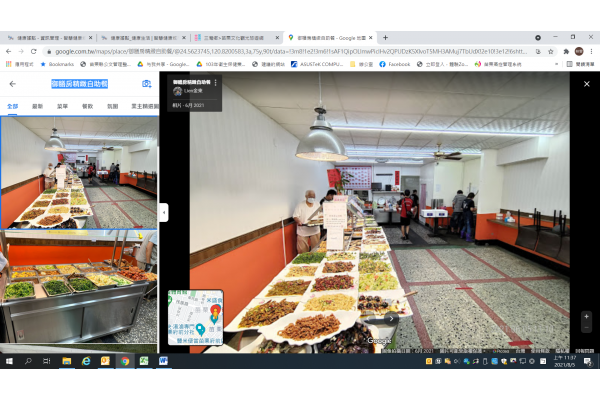Click the site info lock icon
The image size is (600, 400).
[49, 51]
